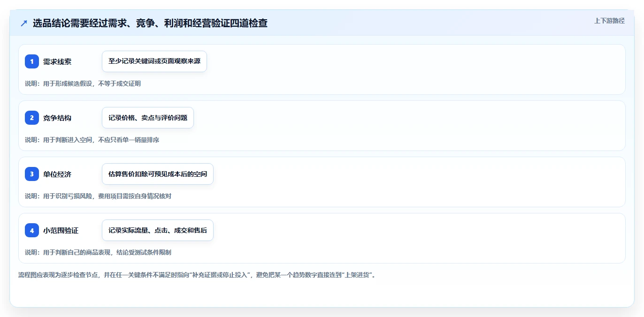Click the note 用于判断自己的商品表现，结论受测试条件限制
644x317 pixels.
pos(107,253)
